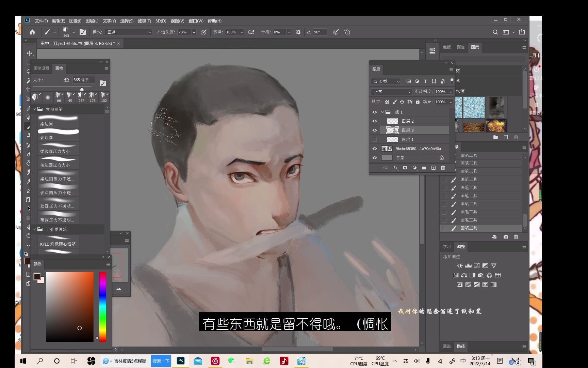Select the Move tool
This screenshot has width=588, height=368.
pos(29,53)
